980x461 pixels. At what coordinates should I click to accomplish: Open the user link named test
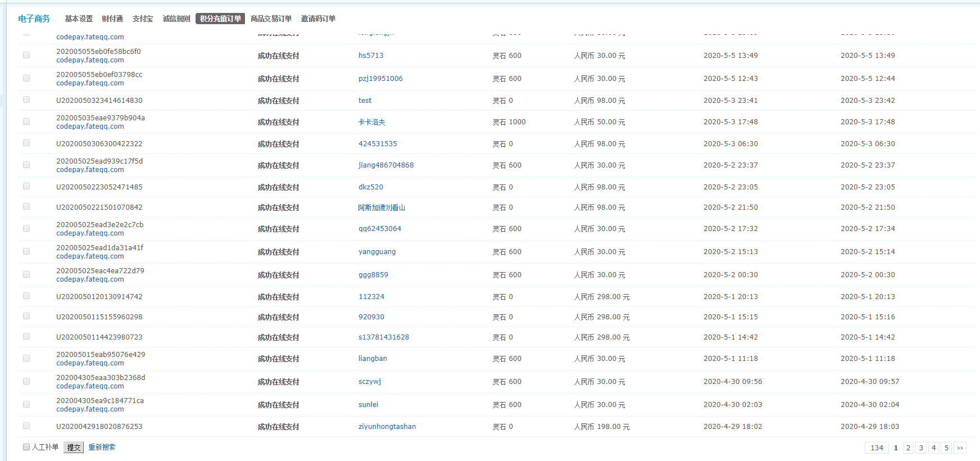pyautogui.click(x=365, y=101)
